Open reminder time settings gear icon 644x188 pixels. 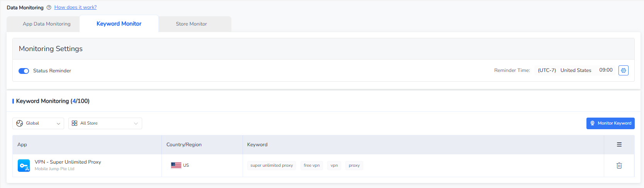(623, 70)
